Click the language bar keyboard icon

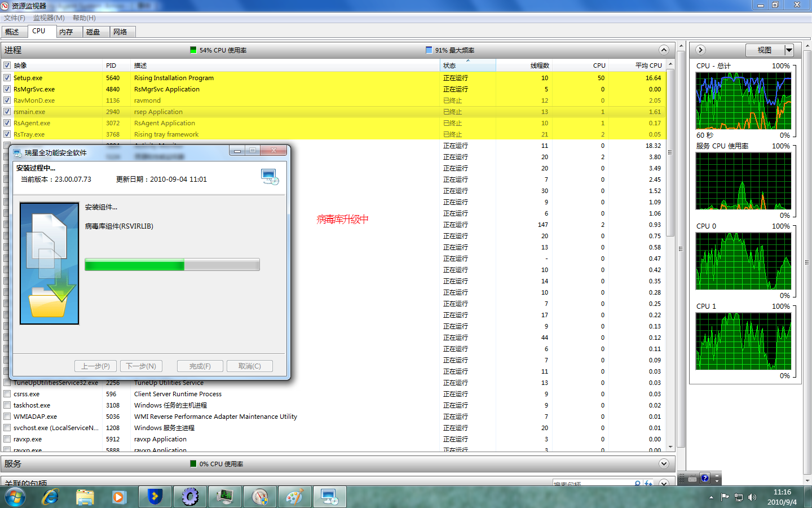(692, 479)
